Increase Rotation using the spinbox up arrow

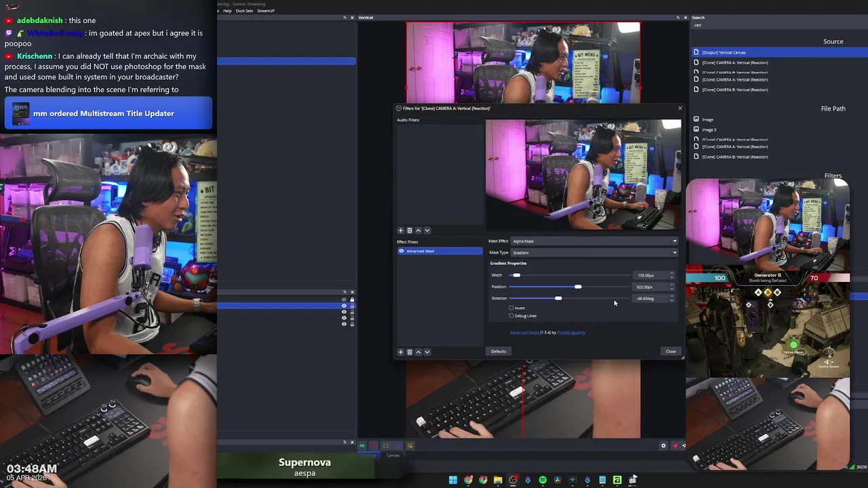[x=672, y=297]
